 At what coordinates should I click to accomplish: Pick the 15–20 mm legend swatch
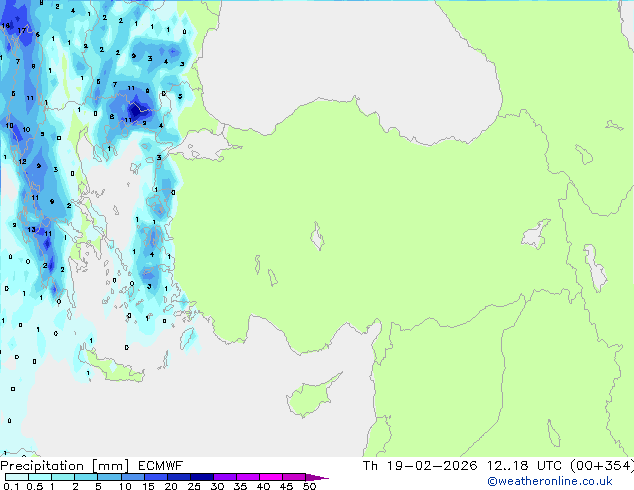(156, 477)
